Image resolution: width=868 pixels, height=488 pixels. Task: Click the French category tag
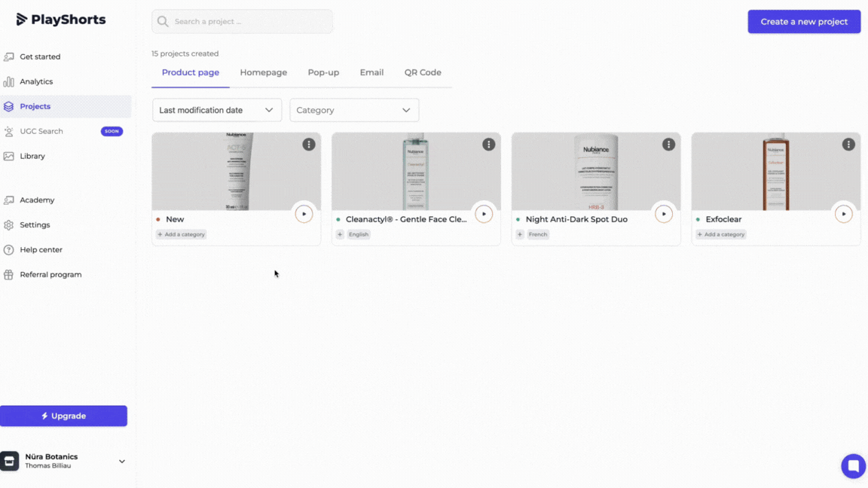pyautogui.click(x=538, y=235)
